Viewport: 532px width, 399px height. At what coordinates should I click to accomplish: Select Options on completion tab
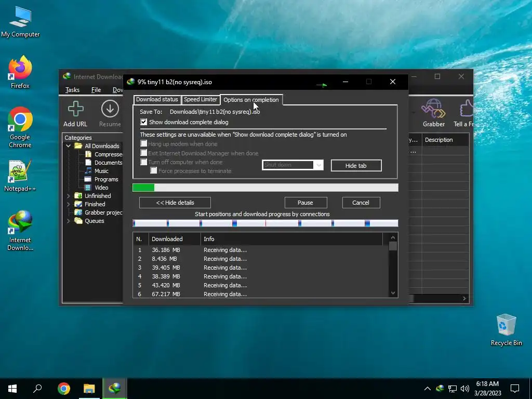pos(251,100)
